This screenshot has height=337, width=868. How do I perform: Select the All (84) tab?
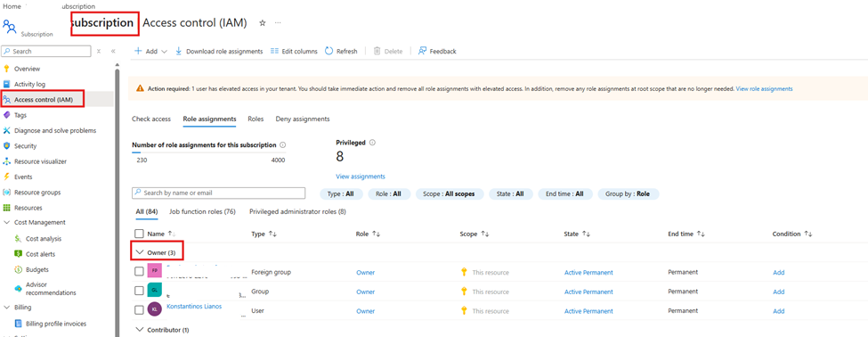tap(147, 211)
